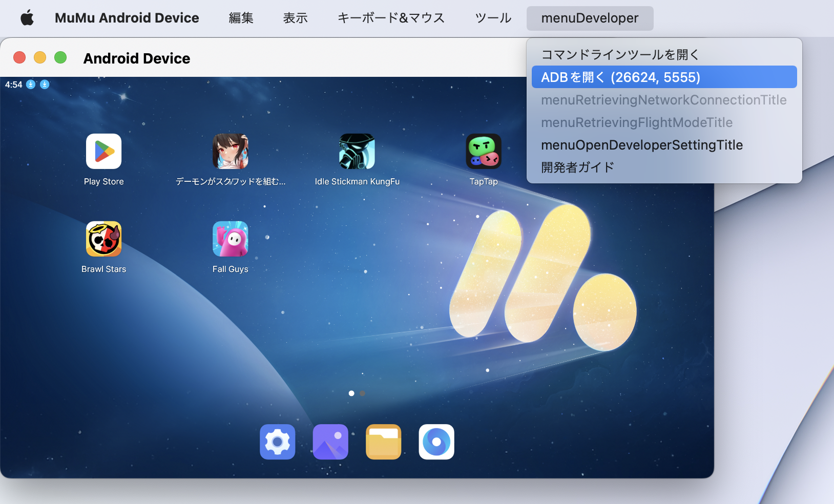
Task: Launch the browser app in dock
Action: click(436, 442)
